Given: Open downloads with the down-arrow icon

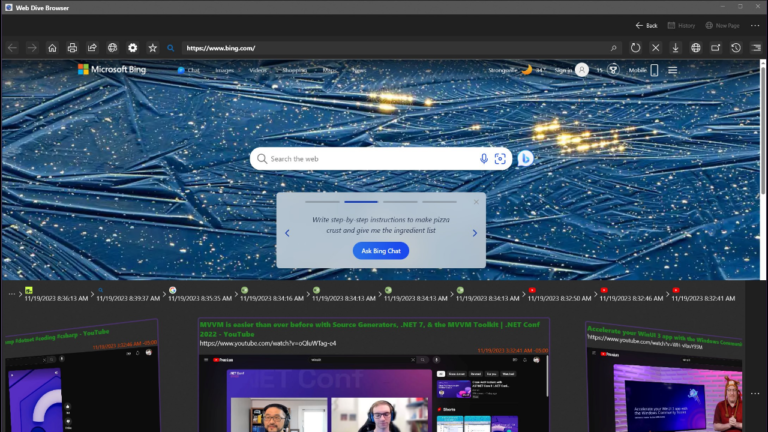Looking at the screenshot, I should pos(675,48).
